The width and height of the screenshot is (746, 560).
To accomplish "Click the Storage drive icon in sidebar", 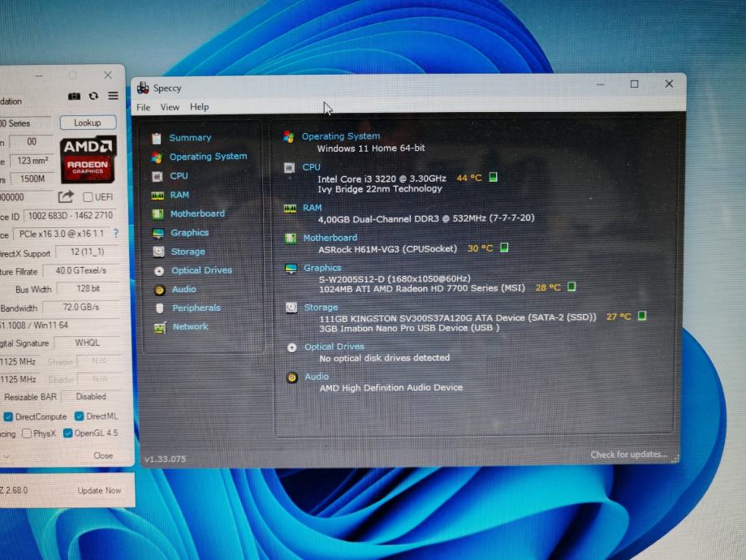I will coord(158,252).
